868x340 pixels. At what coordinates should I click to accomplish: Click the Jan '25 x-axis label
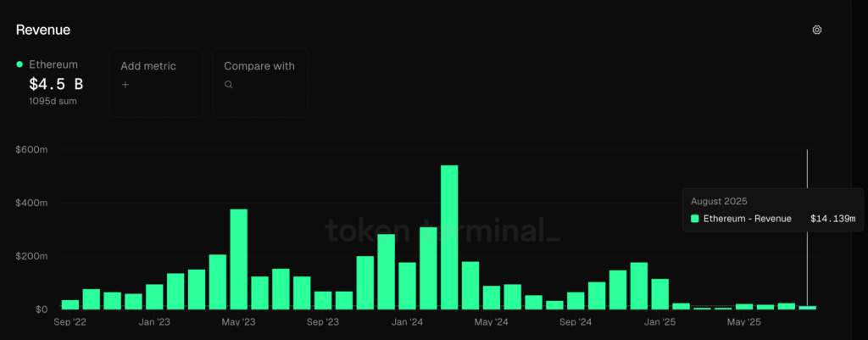tap(659, 321)
